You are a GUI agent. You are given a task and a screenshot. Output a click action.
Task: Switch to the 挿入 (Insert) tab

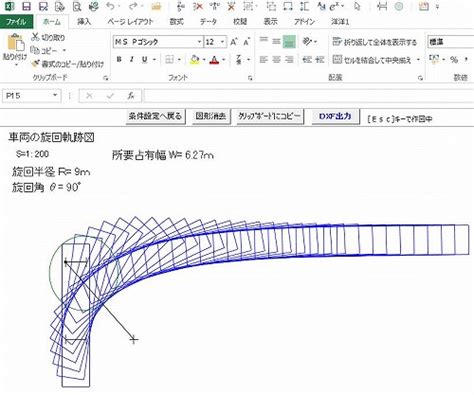(x=84, y=22)
